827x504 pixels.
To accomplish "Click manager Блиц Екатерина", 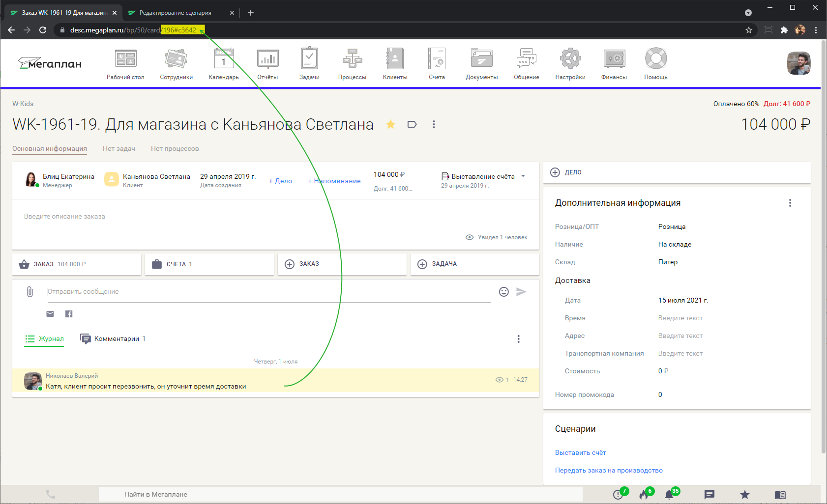I will tap(68, 176).
